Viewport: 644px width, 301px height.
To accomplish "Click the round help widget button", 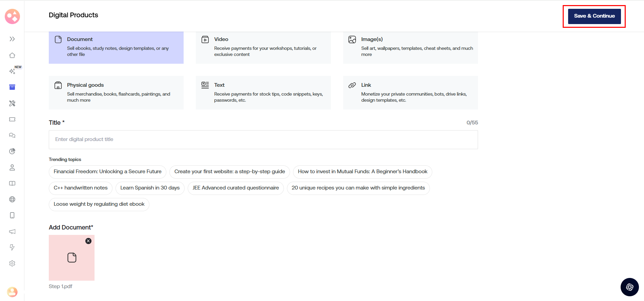I will [629, 287].
